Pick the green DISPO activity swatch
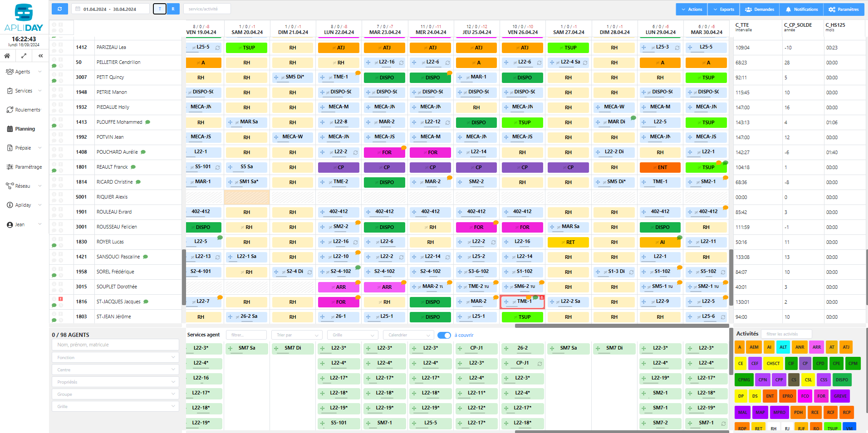Image resolution: width=868 pixels, height=433 pixels. (x=842, y=380)
